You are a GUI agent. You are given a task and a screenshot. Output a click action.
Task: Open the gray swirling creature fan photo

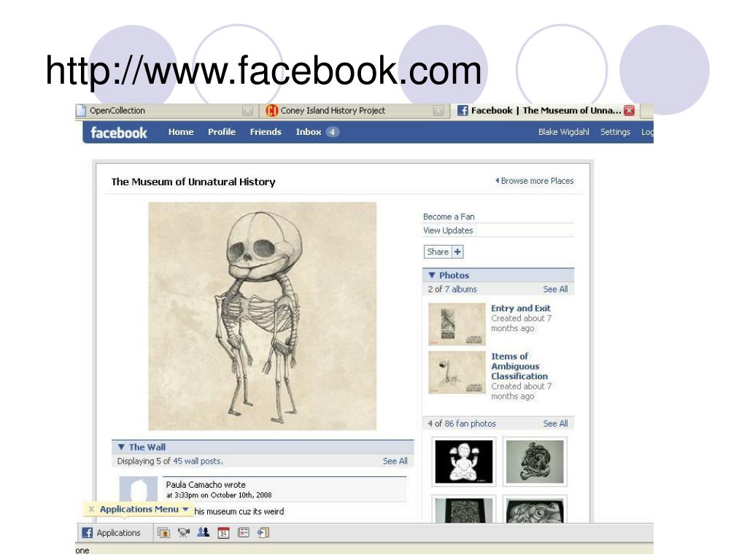tap(535, 462)
